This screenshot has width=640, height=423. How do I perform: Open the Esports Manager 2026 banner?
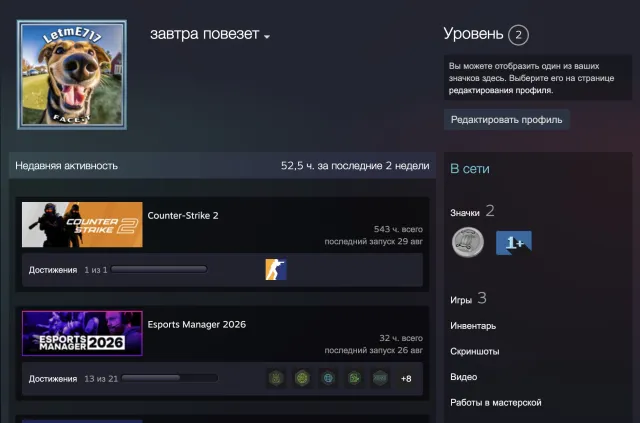click(82, 333)
